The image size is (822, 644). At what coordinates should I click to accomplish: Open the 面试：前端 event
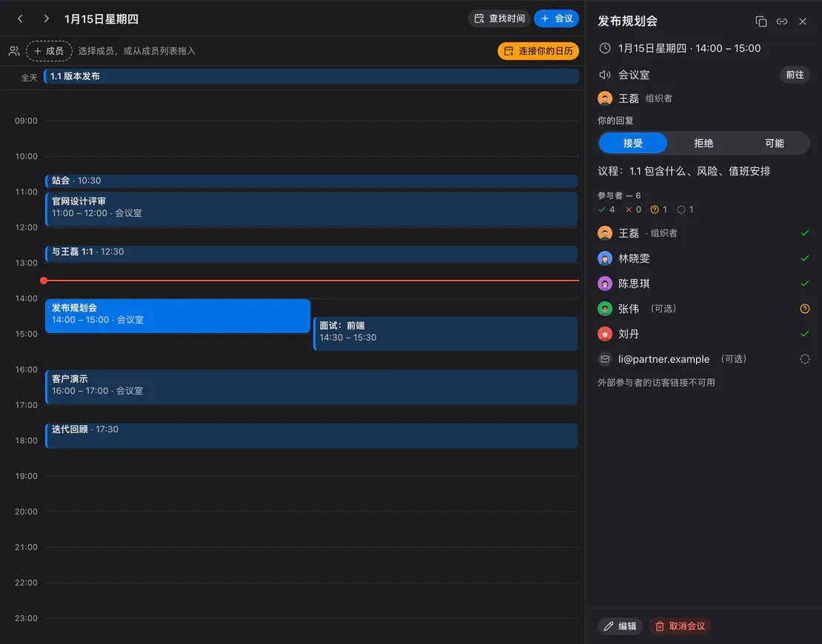pos(446,333)
